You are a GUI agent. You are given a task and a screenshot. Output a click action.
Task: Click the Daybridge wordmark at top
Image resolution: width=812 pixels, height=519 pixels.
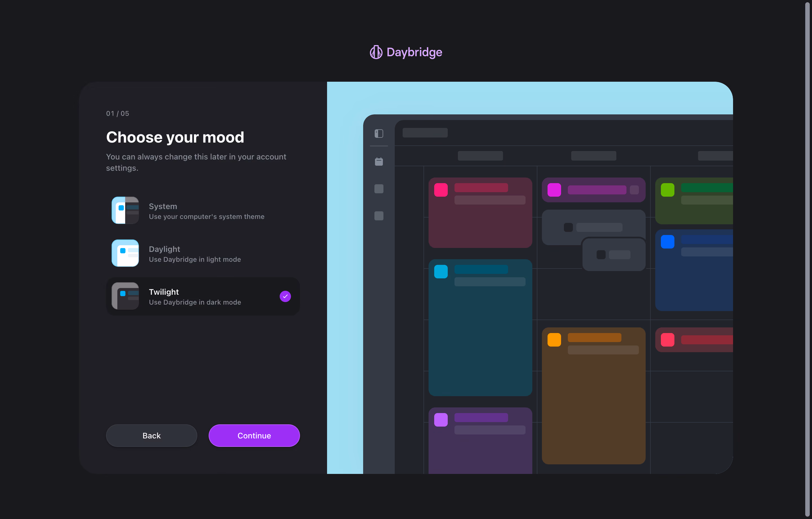pos(414,52)
